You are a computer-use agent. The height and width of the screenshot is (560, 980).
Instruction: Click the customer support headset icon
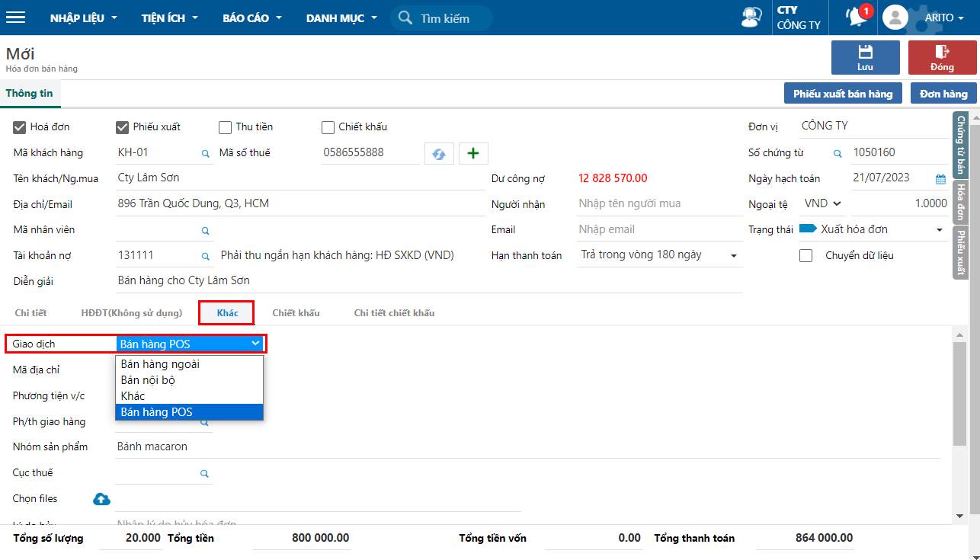click(751, 18)
